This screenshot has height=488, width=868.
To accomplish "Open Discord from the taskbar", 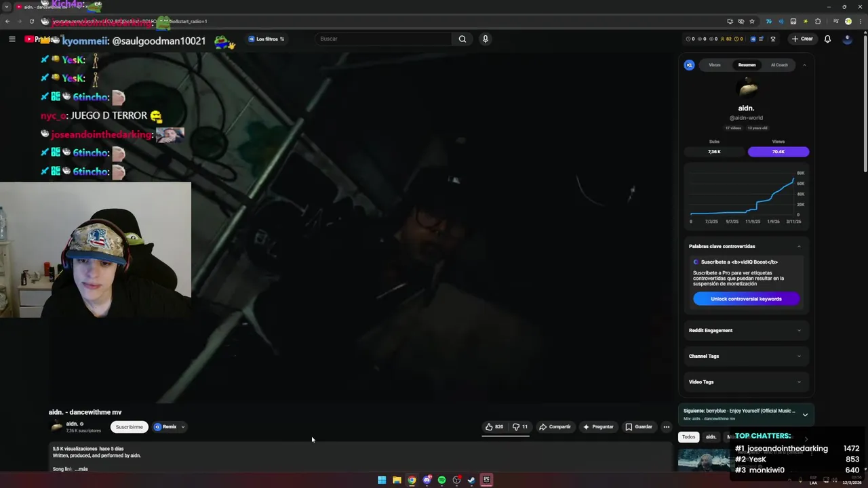I will [427, 480].
